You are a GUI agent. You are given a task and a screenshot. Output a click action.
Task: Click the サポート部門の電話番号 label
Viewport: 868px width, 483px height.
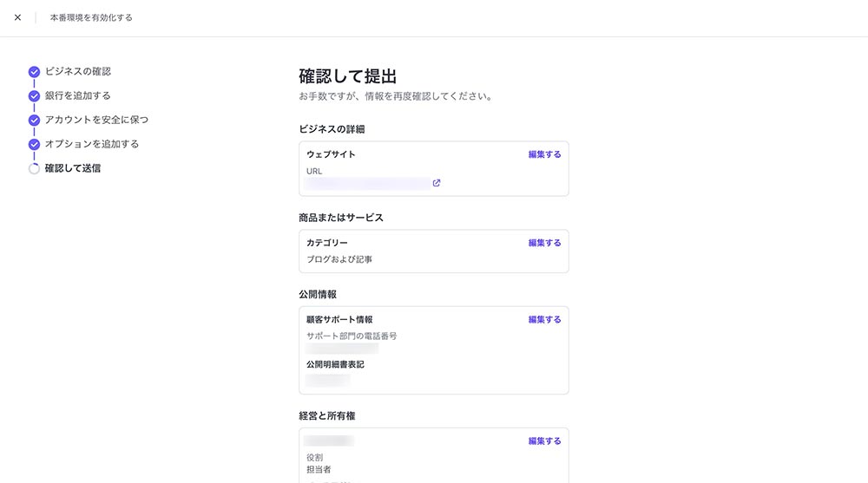pyautogui.click(x=352, y=336)
